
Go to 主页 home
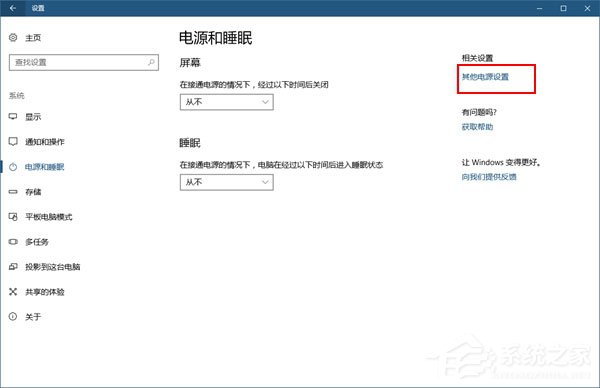click(x=33, y=37)
